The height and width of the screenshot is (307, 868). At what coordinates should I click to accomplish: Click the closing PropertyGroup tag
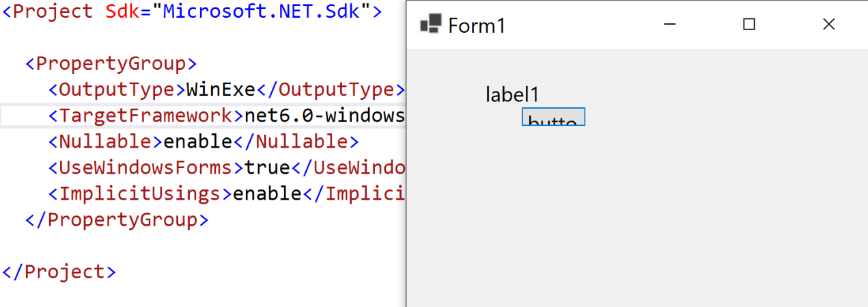[117, 219]
